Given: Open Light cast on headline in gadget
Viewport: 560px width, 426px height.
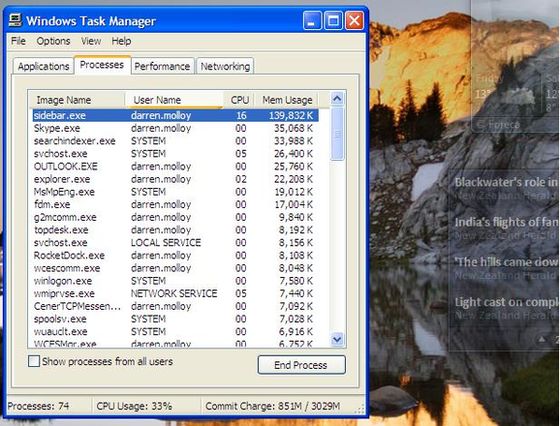Looking at the screenshot, I should (506, 302).
